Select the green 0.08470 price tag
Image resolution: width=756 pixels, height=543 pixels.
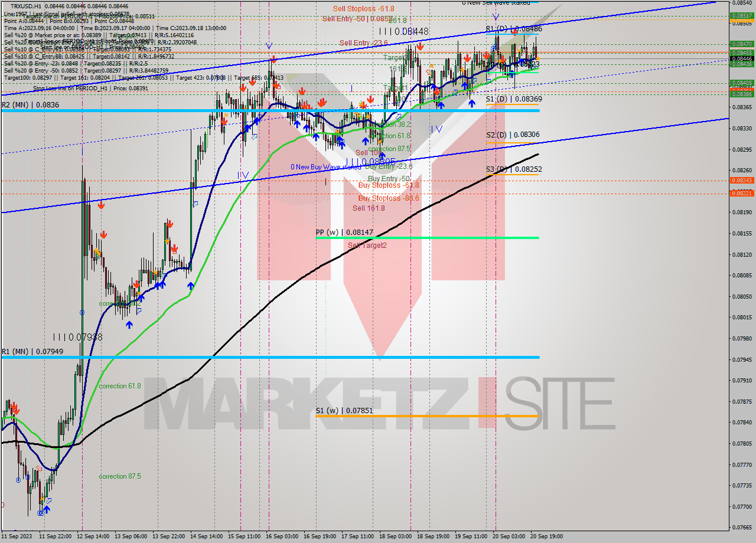742,44
